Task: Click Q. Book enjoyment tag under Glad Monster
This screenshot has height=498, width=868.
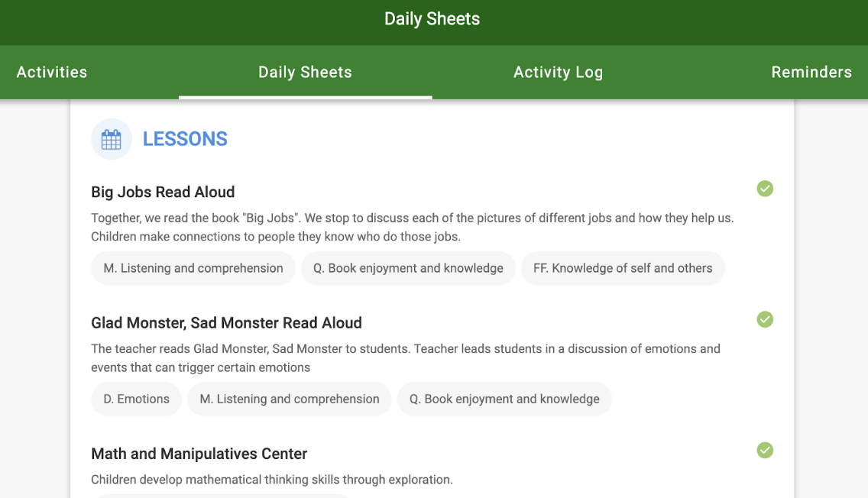Action: [504, 399]
